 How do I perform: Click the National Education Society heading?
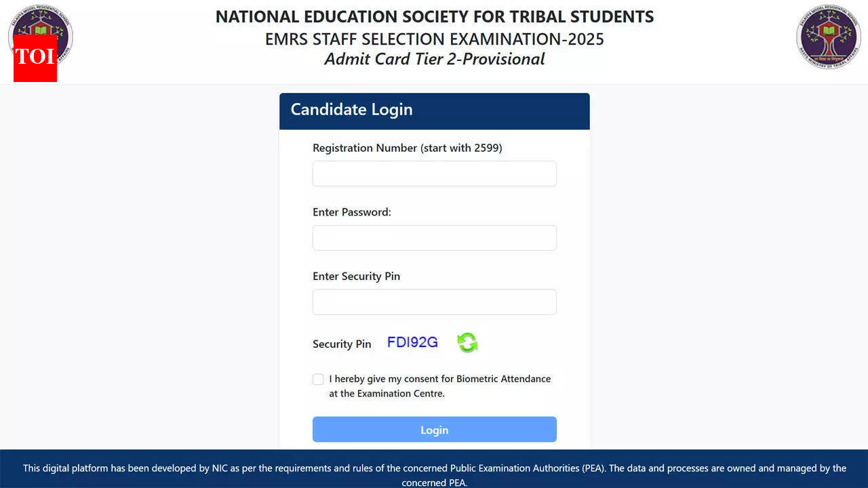434,16
